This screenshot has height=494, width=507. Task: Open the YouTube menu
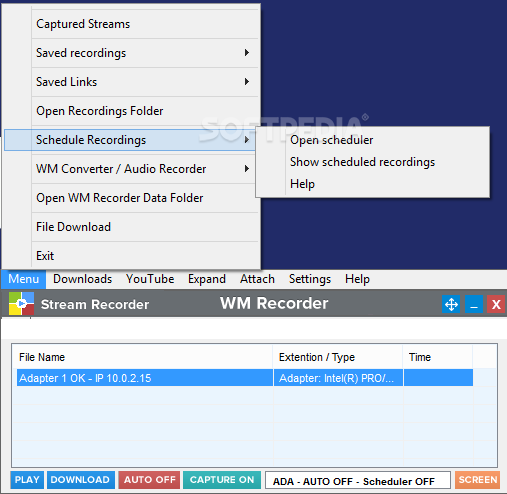click(150, 279)
